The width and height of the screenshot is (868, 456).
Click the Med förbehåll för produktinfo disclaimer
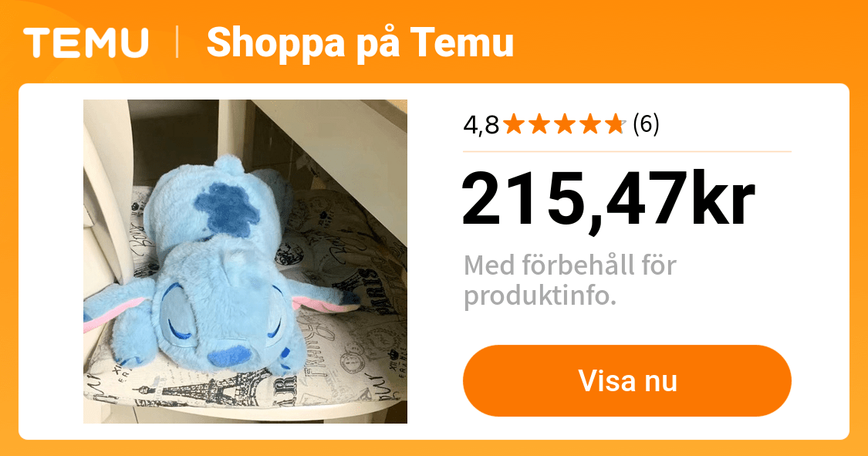(x=570, y=281)
